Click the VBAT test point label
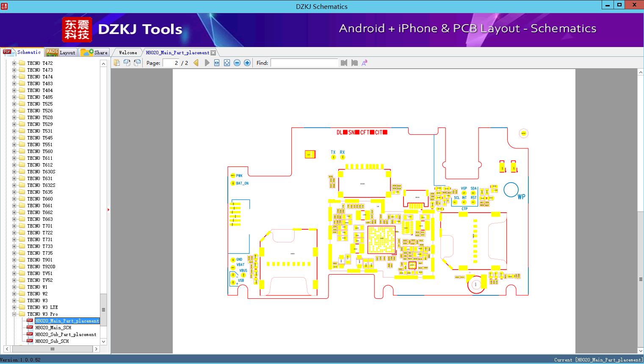 [240, 265]
